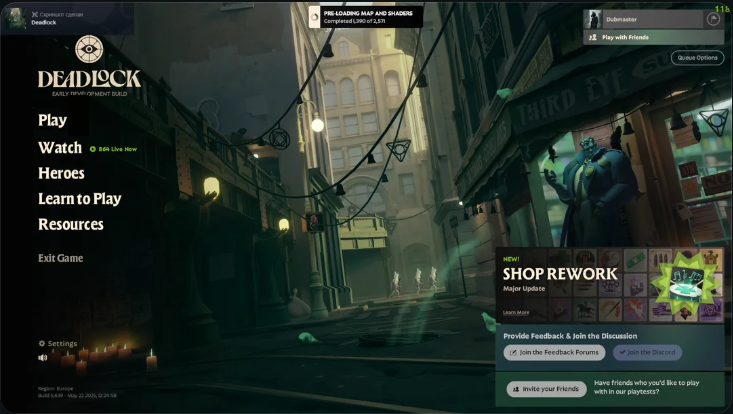Screen dimensions: 733x414
Task: Click the green live indicator next to Watch
Action: pos(93,149)
